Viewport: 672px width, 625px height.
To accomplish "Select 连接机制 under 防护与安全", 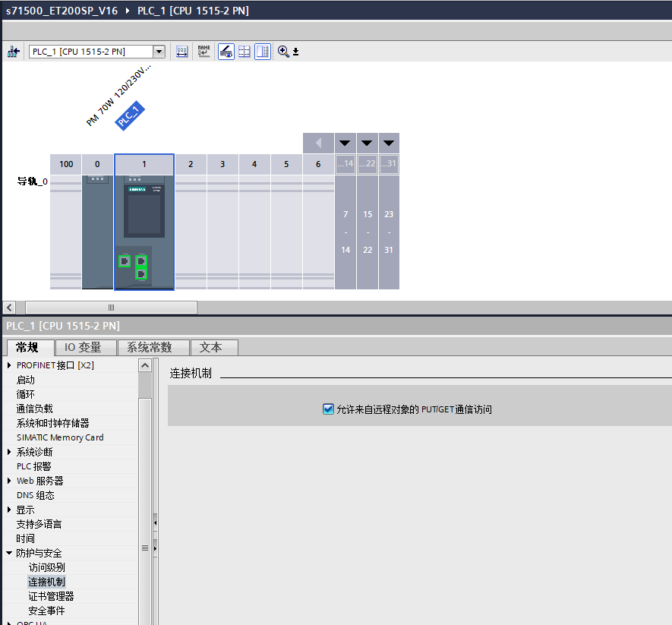I will point(47,582).
